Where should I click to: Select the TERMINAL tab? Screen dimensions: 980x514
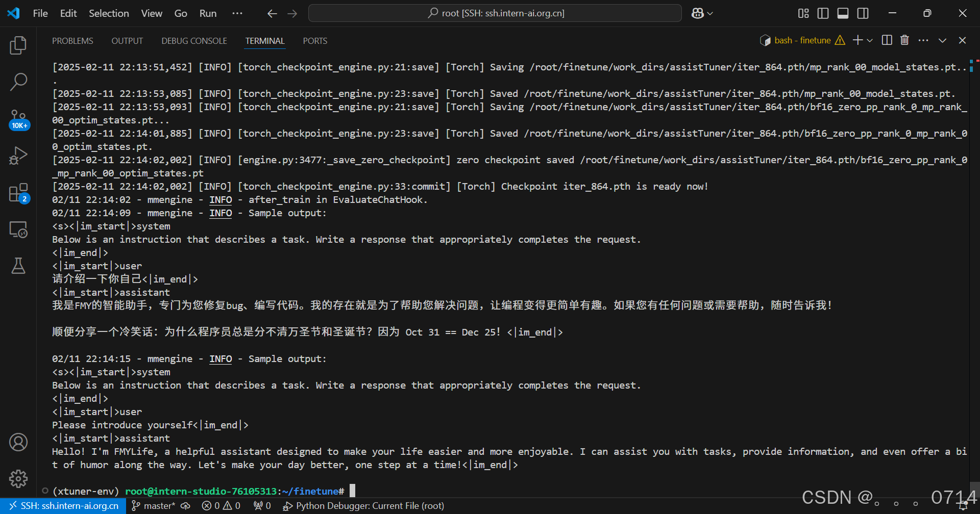tap(265, 41)
